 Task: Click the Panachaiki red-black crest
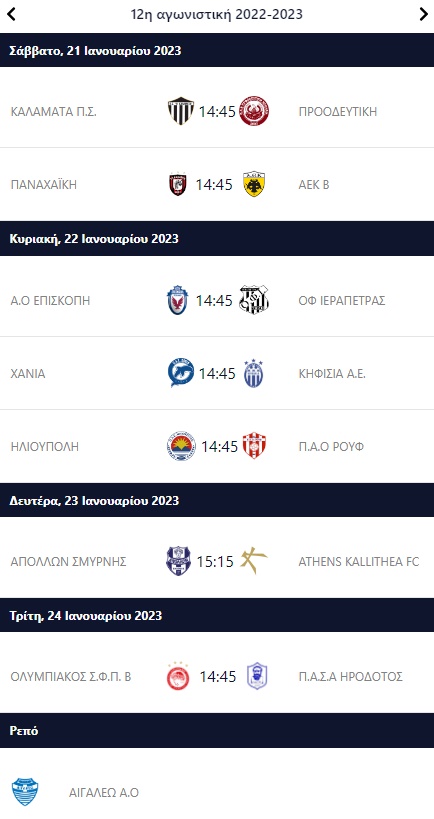tap(178, 184)
